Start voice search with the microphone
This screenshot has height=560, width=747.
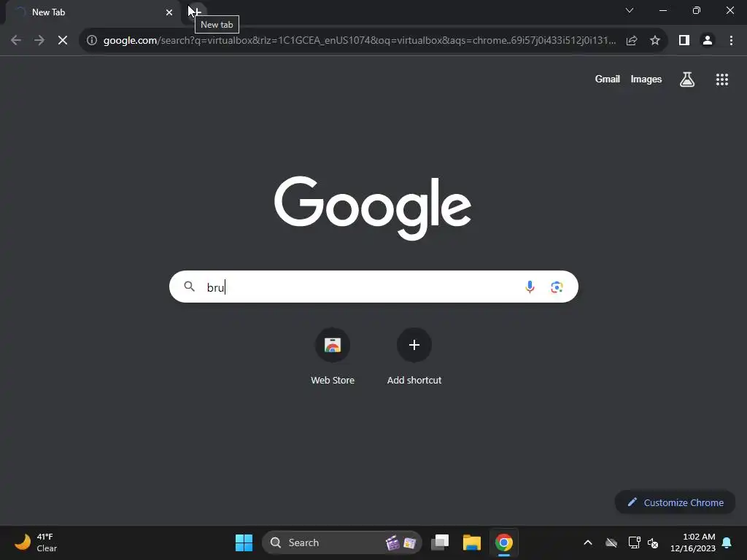coord(530,287)
